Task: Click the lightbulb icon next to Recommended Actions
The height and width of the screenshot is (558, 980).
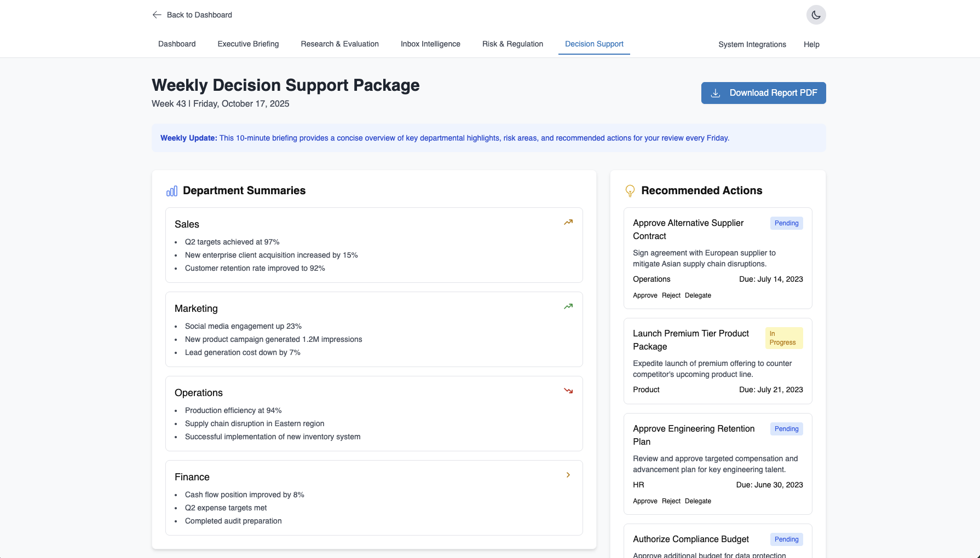Action: point(630,190)
